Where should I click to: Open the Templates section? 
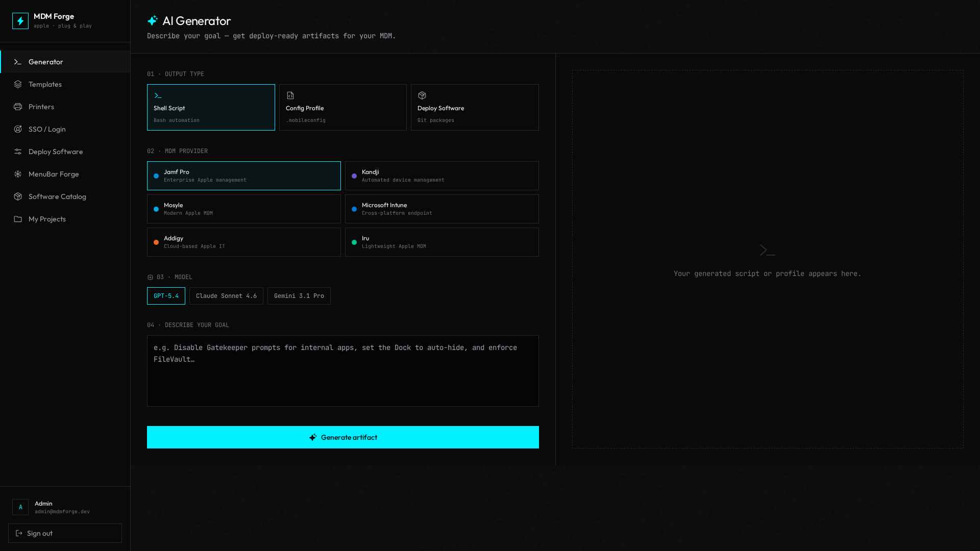(65, 84)
